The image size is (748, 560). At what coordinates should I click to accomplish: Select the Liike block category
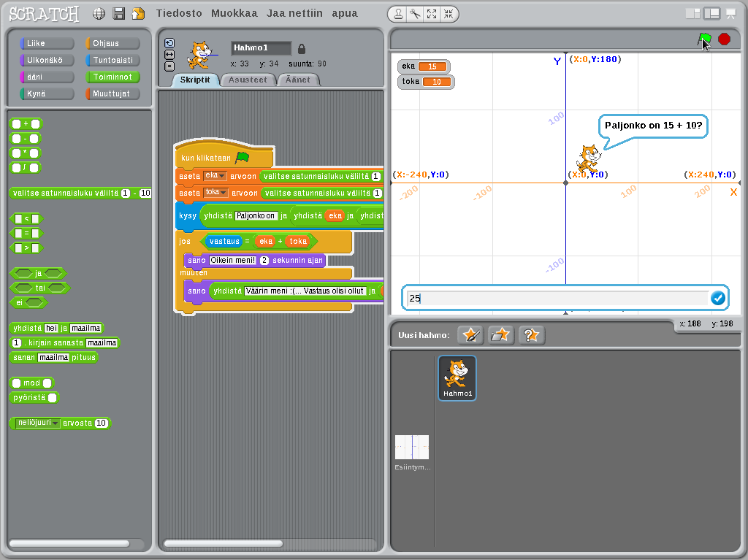(47, 43)
